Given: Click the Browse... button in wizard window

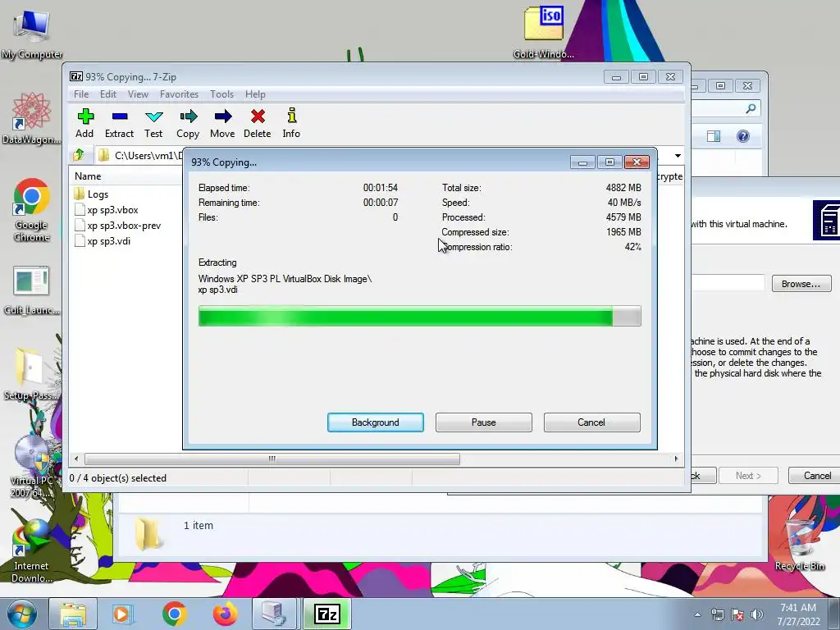Looking at the screenshot, I should coord(801,283).
